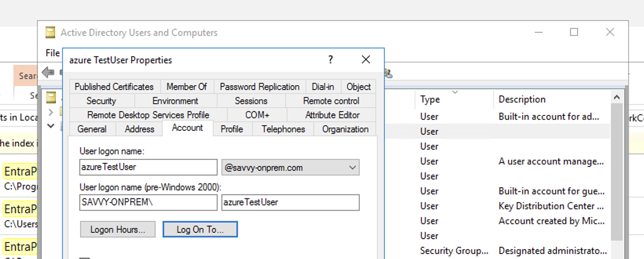Sort list by the Type column
The height and width of the screenshot is (259, 644).
pyautogui.click(x=430, y=100)
